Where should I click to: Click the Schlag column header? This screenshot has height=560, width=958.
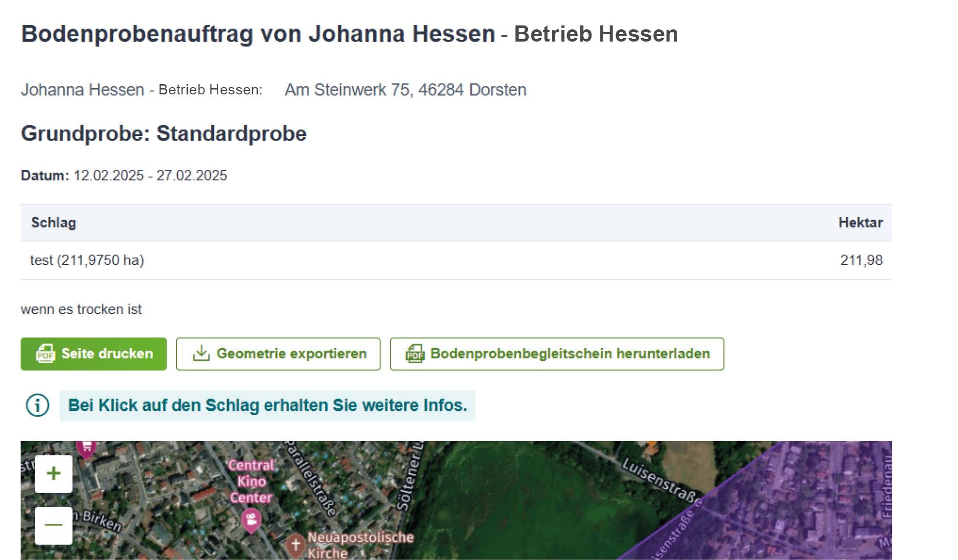54,223
